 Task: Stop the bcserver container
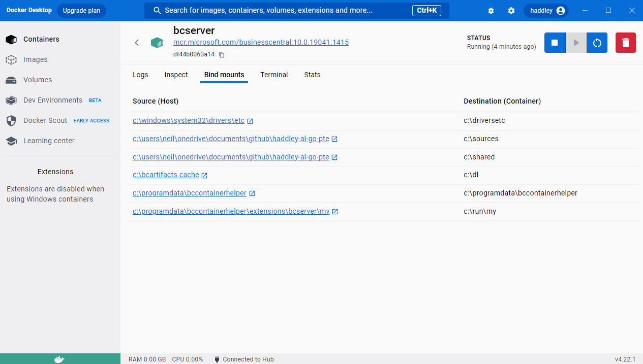pyautogui.click(x=555, y=43)
